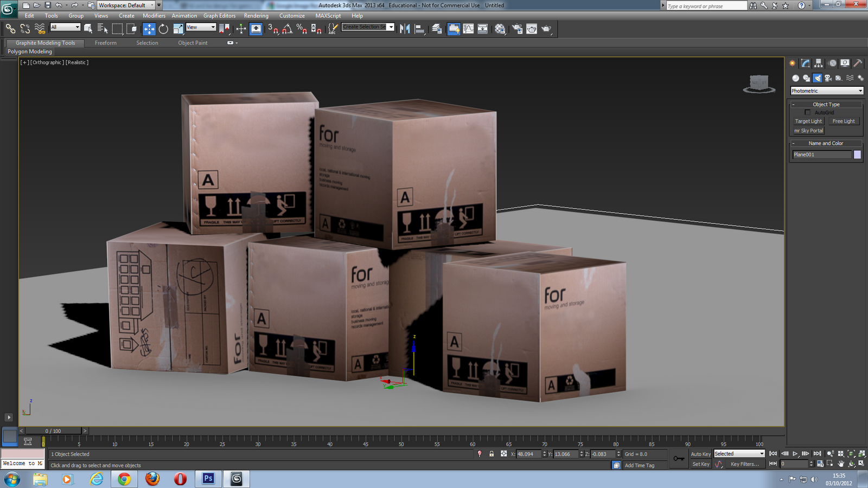Screen dimensions: 868x488
Task: Switch to the Hierarchy panel icon
Action: coord(819,63)
